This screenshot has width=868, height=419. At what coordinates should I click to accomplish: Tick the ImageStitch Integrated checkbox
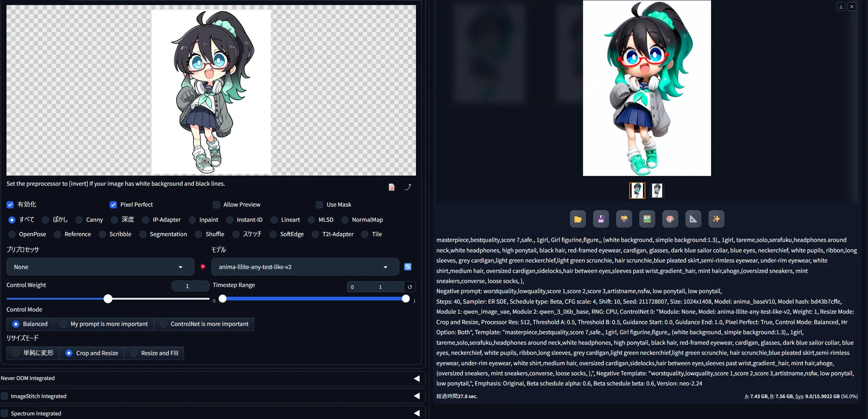[x=5, y=396]
